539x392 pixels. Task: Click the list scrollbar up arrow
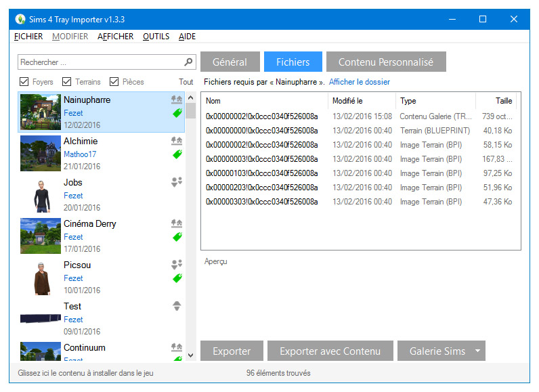click(191, 97)
